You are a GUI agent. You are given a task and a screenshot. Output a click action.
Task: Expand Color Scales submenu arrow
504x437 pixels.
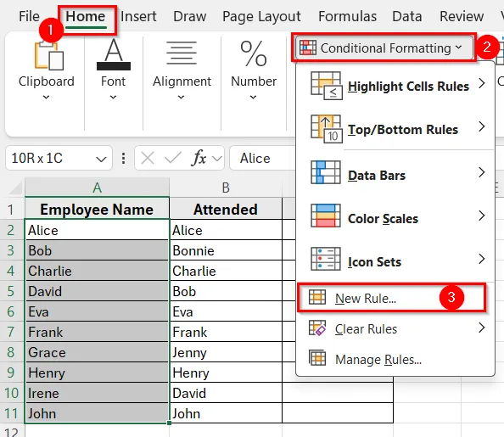tap(481, 216)
